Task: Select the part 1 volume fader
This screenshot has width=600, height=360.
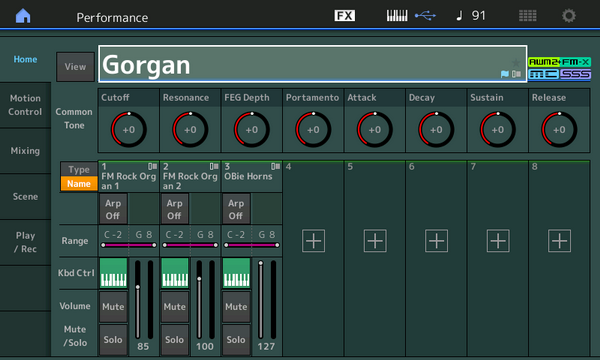Action: [x=138, y=300]
